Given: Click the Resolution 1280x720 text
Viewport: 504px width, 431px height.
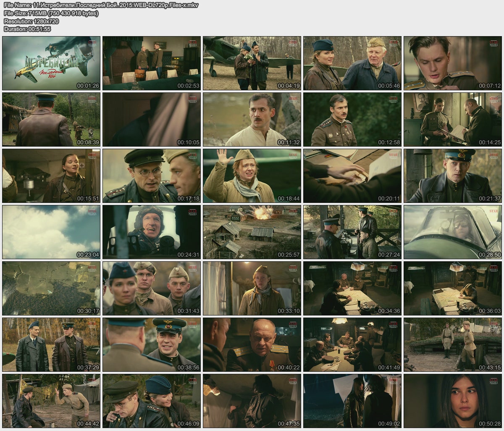Looking at the screenshot, I should (31, 21).
